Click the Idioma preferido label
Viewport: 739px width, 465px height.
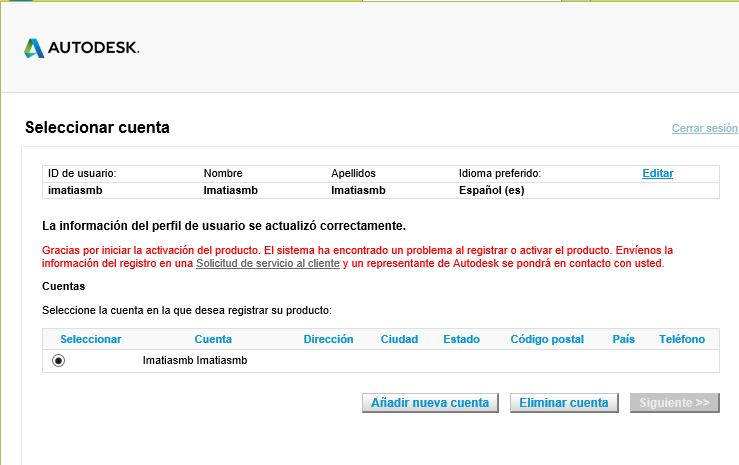point(500,173)
